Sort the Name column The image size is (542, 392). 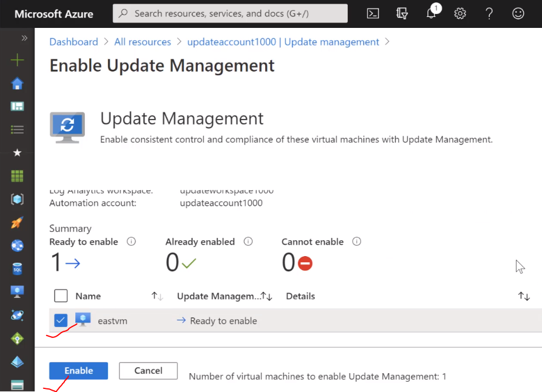click(x=157, y=296)
